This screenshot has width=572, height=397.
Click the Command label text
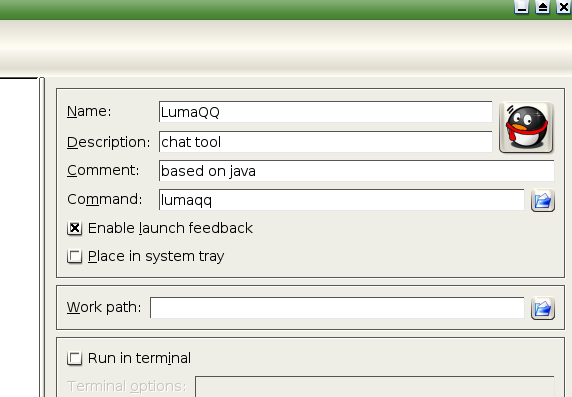105,199
